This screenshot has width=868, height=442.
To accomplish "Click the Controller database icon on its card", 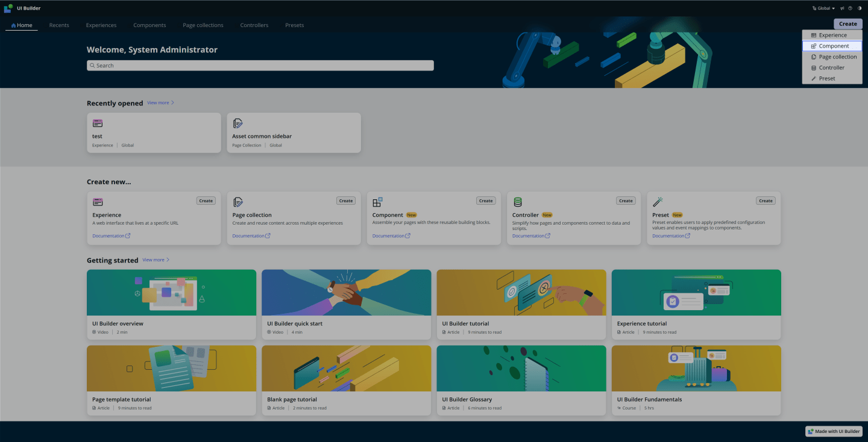I will coord(517,201).
